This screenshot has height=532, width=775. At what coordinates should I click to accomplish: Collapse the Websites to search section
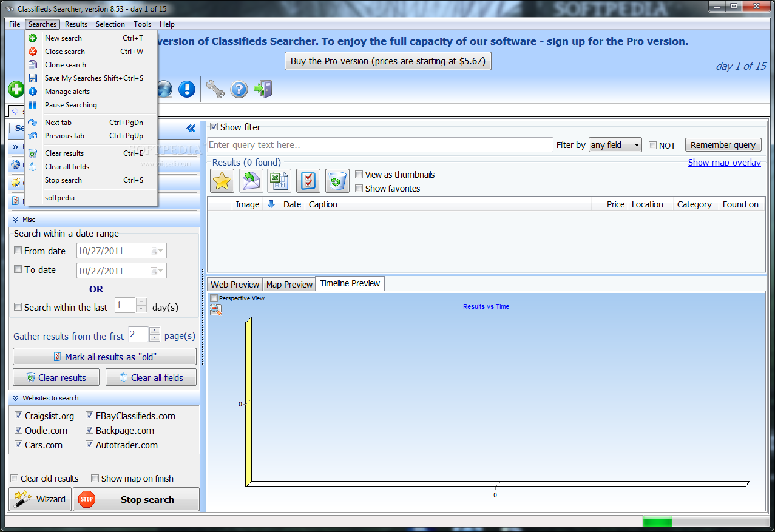click(x=16, y=398)
